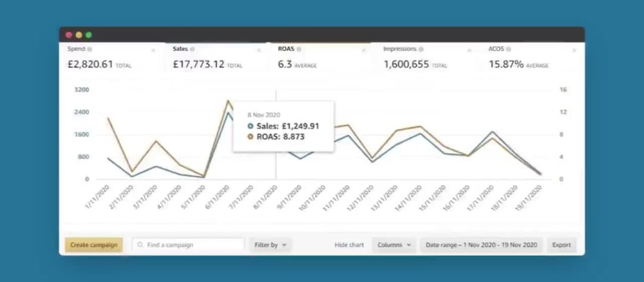Click the 3200 label on the left axis
This screenshot has height=282, width=644.
pos(81,90)
